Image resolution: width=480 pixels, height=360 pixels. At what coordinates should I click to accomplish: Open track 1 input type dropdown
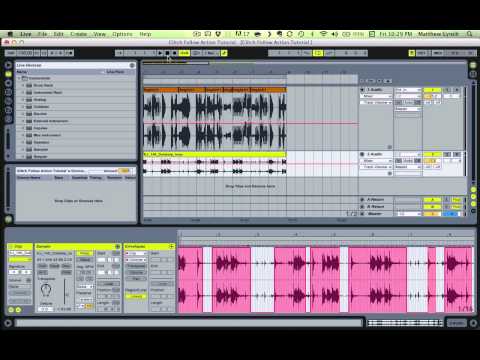click(x=408, y=90)
